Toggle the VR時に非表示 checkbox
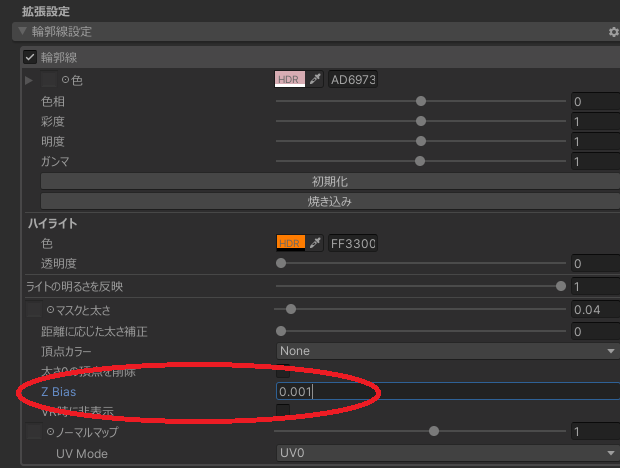The height and width of the screenshot is (468, 620). 283,410
